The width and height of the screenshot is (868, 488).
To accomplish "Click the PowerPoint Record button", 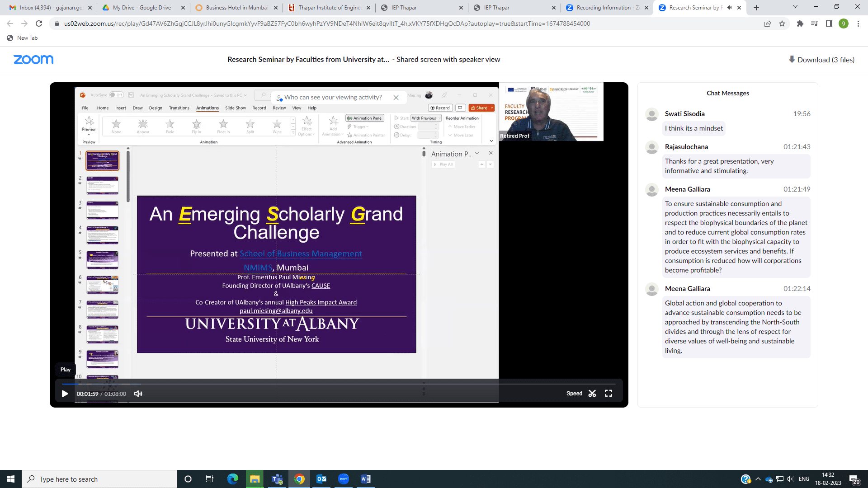I will tap(440, 108).
